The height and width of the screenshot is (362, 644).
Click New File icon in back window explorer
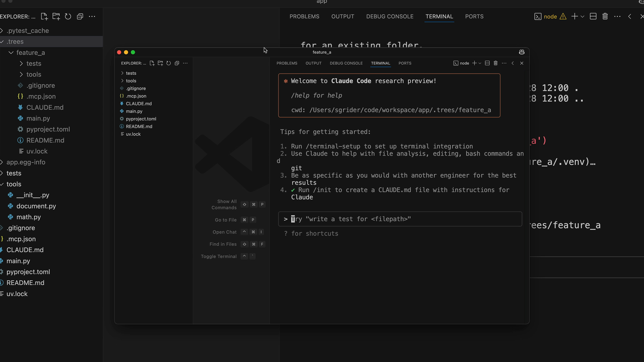tap(44, 16)
